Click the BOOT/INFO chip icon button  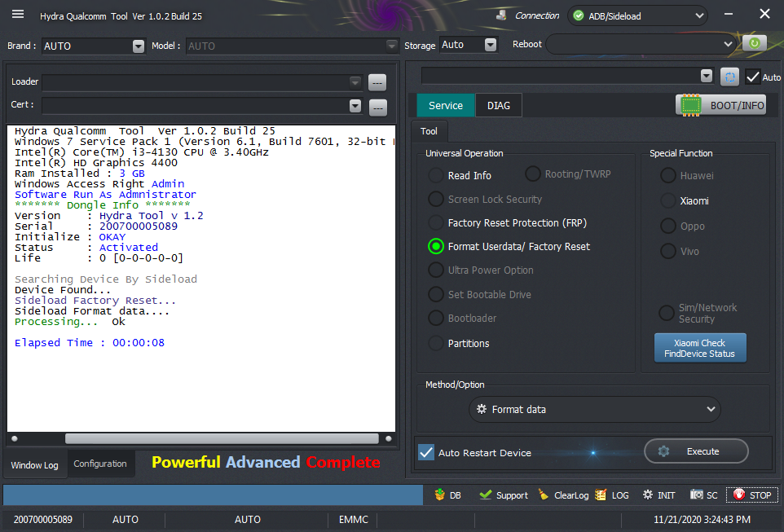coord(720,105)
